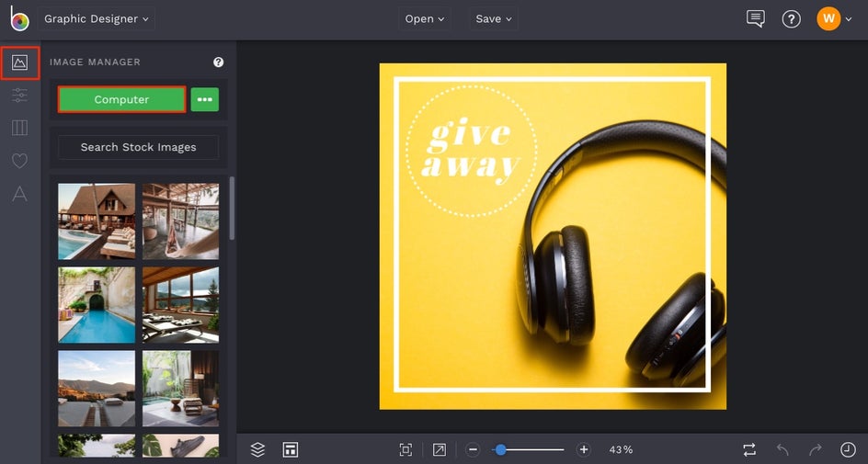
Task: Open the Graphics heart sidebar tab
Action: [x=19, y=161]
